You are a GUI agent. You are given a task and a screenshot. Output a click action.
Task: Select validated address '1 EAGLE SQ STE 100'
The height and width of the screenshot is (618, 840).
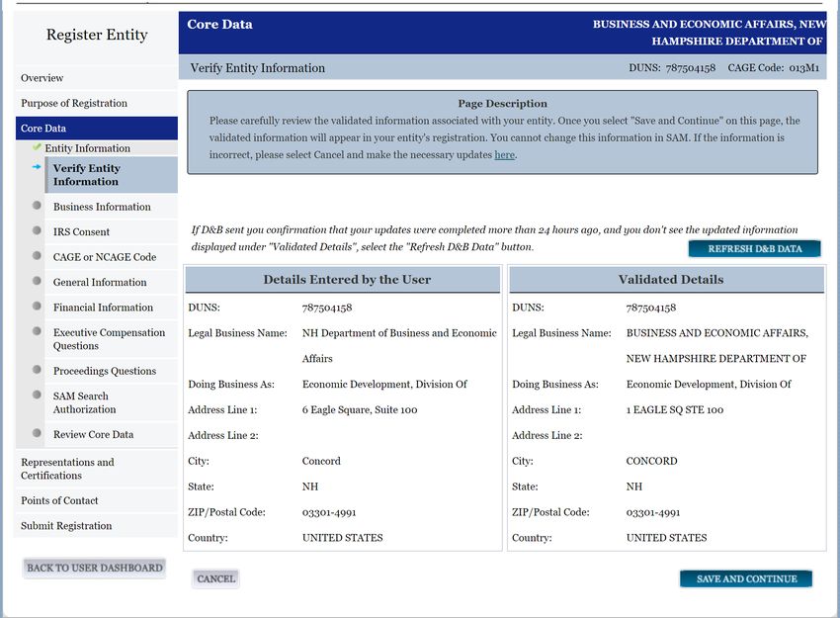674,410
